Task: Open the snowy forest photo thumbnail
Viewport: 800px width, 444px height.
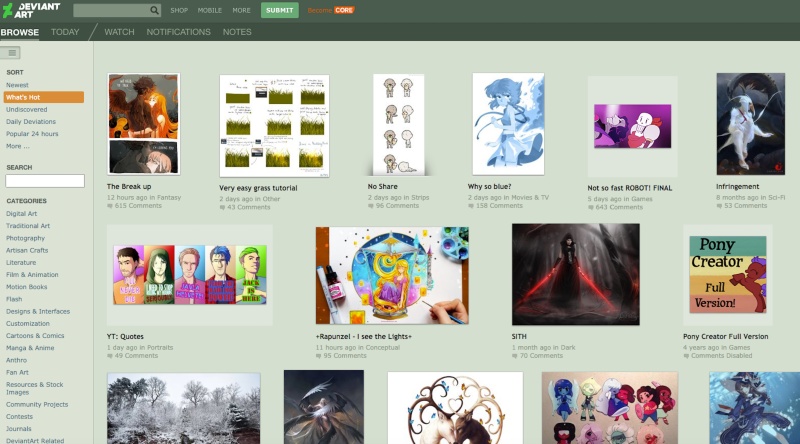Action: tap(184, 408)
